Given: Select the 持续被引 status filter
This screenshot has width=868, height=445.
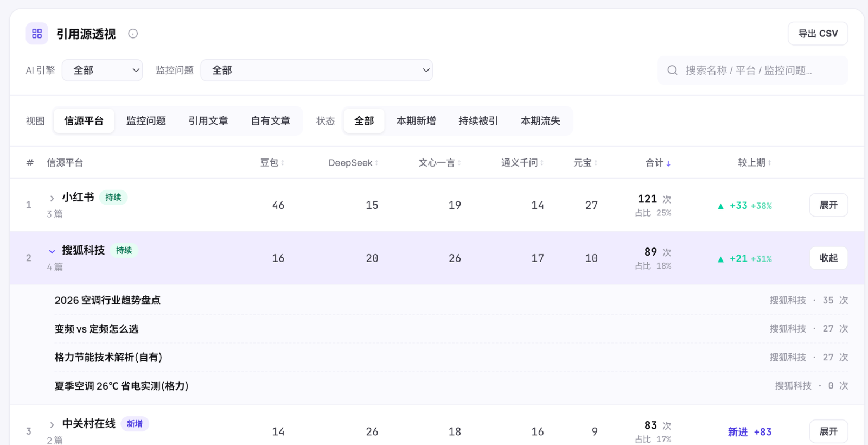Looking at the screenshot, I should [478, 120].
